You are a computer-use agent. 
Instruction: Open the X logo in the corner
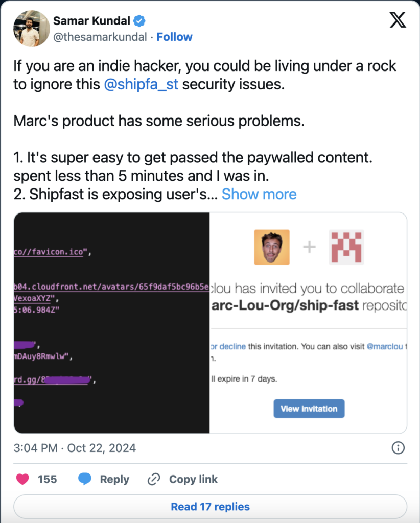click(x=398, y=20)
